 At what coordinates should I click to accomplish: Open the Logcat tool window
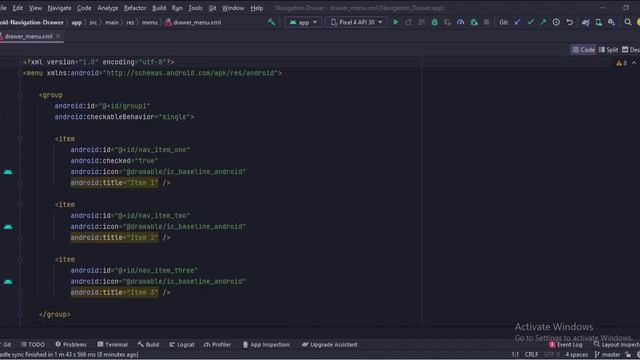182,344
